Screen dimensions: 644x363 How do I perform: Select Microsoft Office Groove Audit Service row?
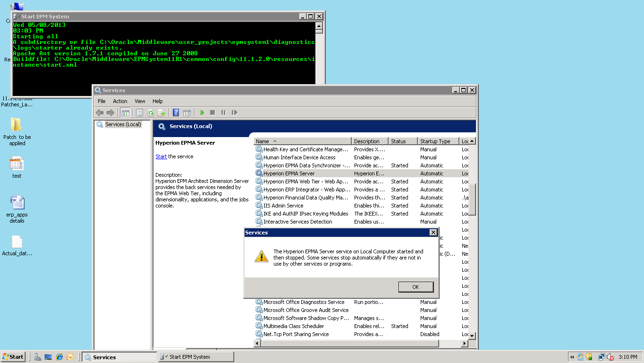(x=361, y=310)
